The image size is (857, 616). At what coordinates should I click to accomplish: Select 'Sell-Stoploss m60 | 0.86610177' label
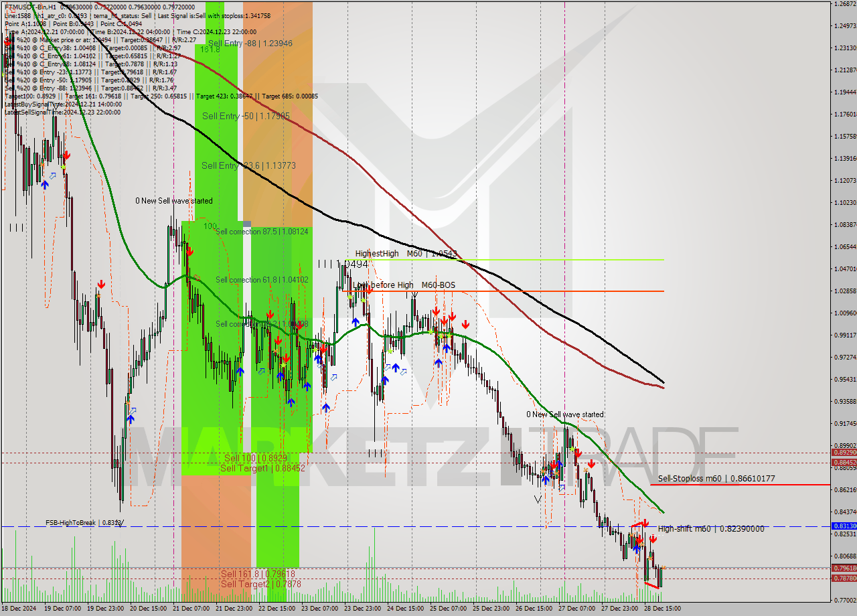716,479
